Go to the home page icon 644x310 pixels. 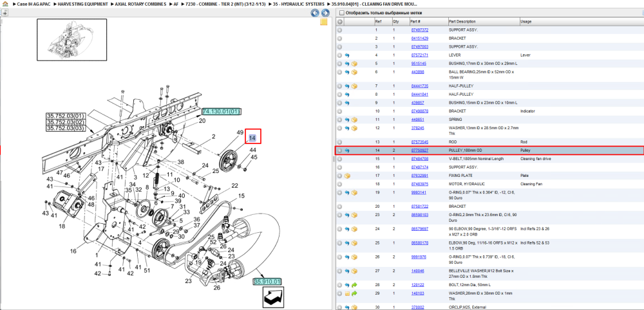[5, 4]
